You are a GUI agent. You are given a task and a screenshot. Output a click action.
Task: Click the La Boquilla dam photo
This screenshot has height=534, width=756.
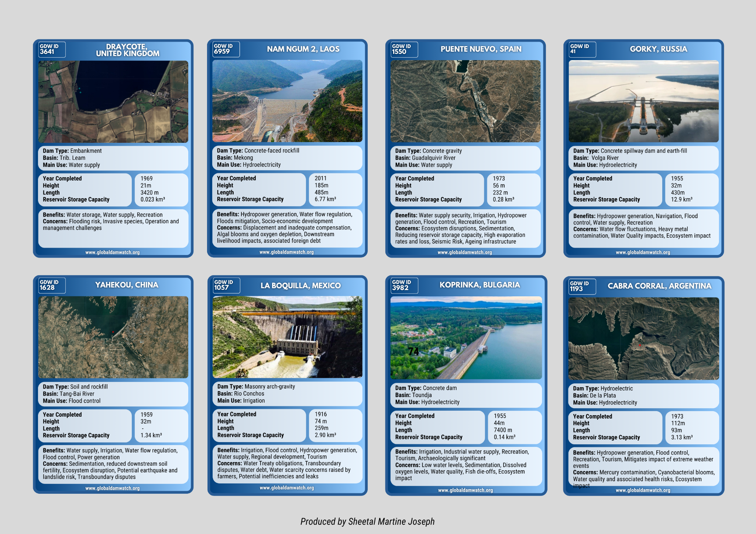(x=287, y=337)
